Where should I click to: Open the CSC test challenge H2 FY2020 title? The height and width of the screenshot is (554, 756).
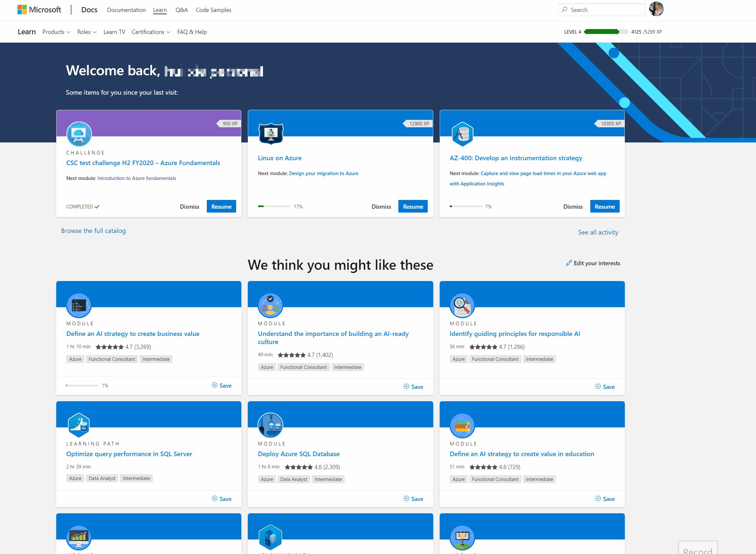[x=143, y=162]
